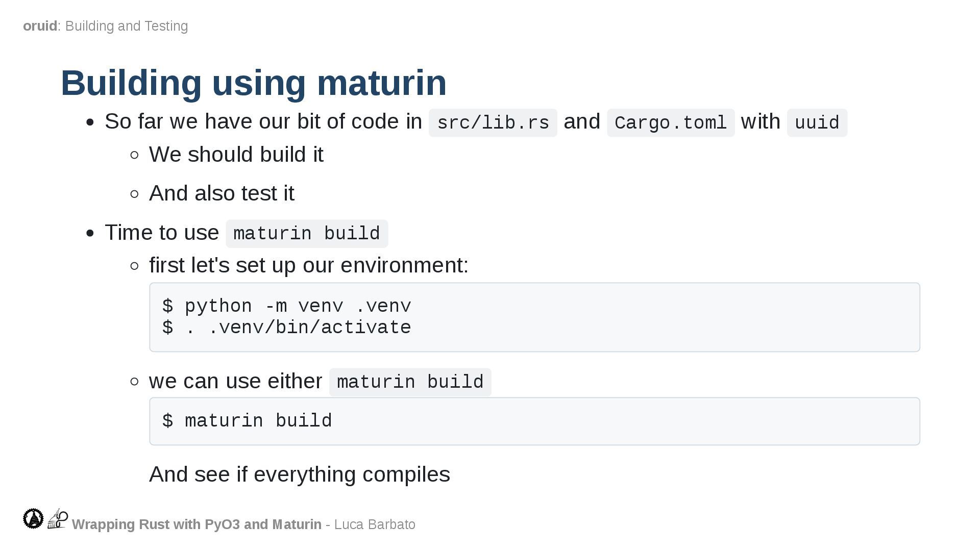This screenshot has width=980, height=551.
Task: Click the 'Building using maturin' slide title
Action: [x=254, y=83]
